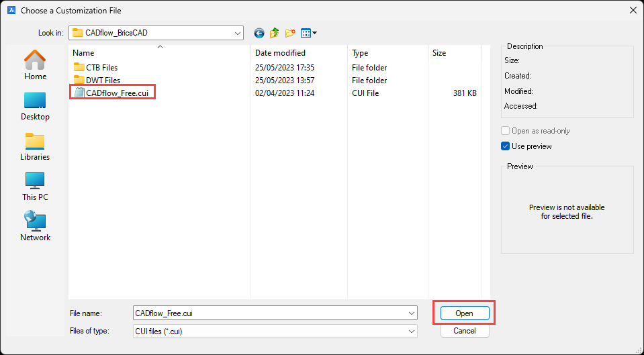Sort by the Type column header
The image size is (644, 355).
pos(387,53)
